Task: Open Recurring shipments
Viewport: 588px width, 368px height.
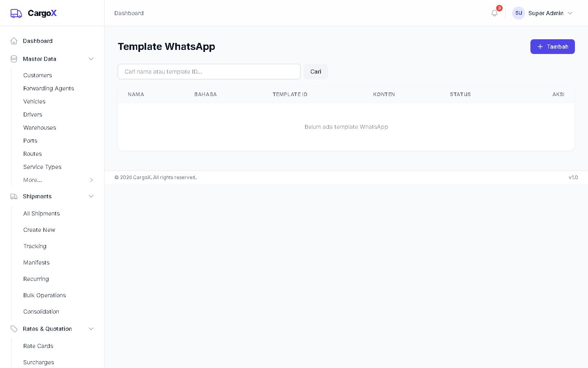Action: coord(36,279)
